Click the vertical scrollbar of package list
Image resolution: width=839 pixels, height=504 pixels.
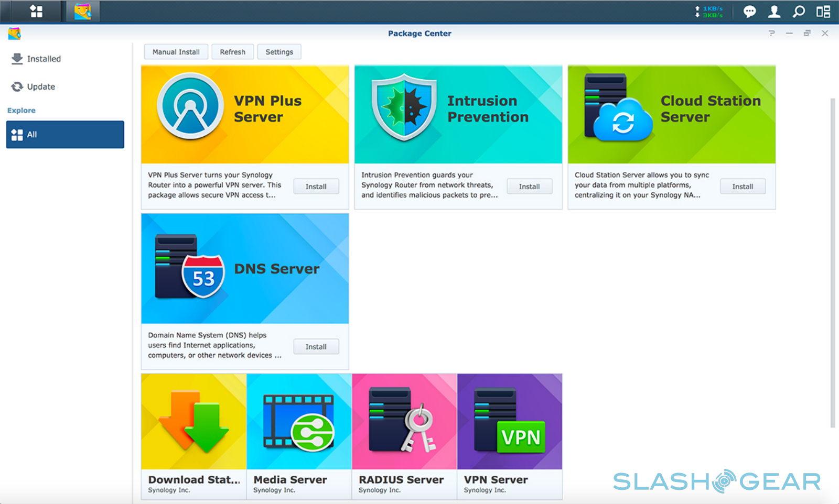pyautogui.click(x=833, y=263)
